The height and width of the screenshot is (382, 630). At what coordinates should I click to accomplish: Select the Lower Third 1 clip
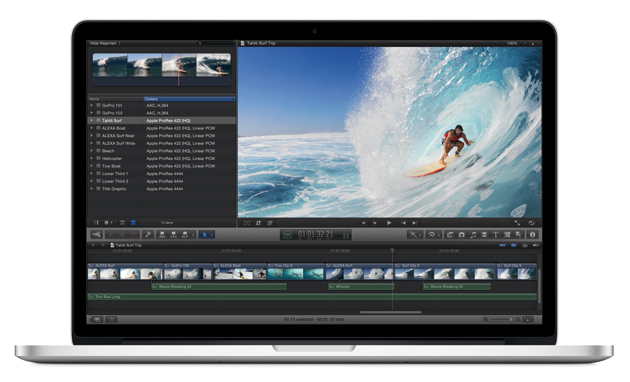click(x=162, y=174)
